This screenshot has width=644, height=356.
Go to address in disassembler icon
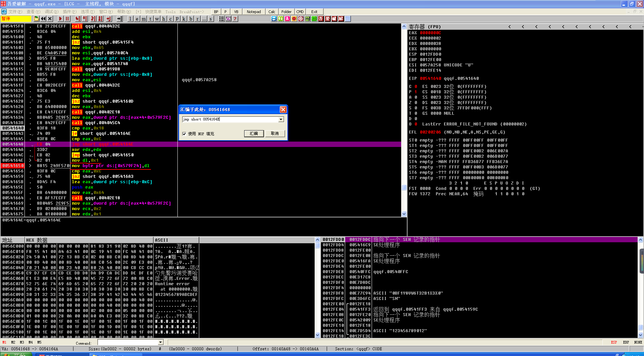click(x=119, y=19)
